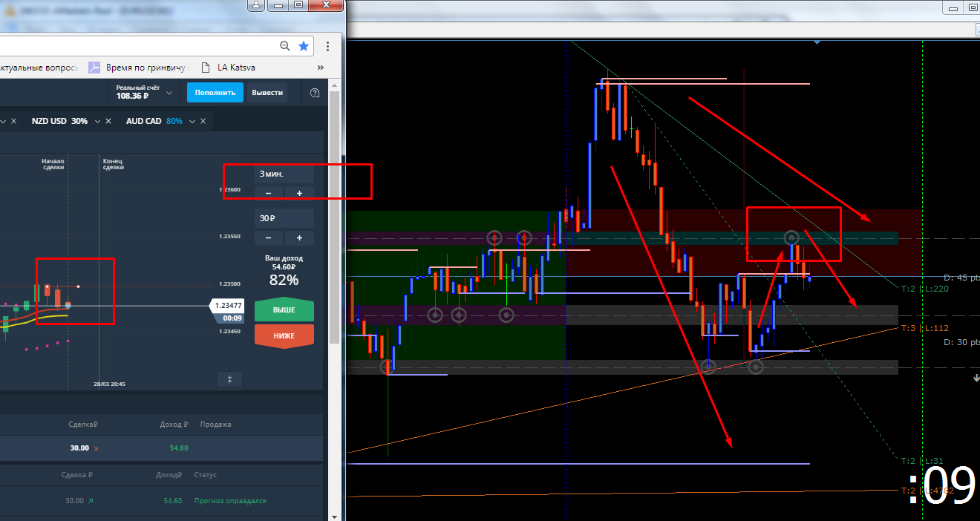Click the 1.23477 current price label
Viewport: 980px width, 521px height.
227,305
